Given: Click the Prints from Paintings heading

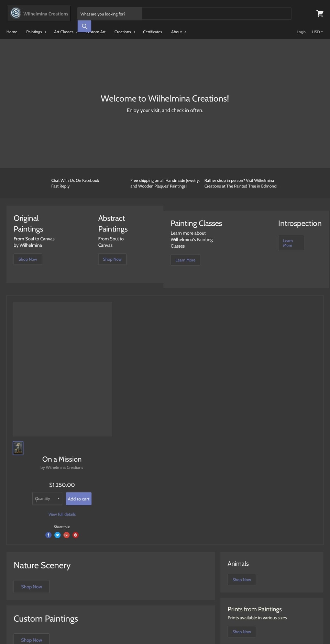Looking at the screenshot, I should pyautogui.click(x=255, y=609).
